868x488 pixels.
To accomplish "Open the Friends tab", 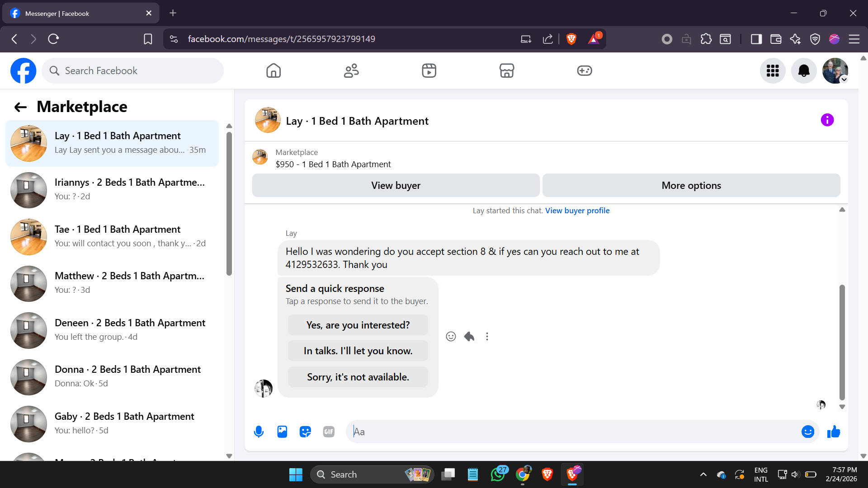I will pos(351,71).
